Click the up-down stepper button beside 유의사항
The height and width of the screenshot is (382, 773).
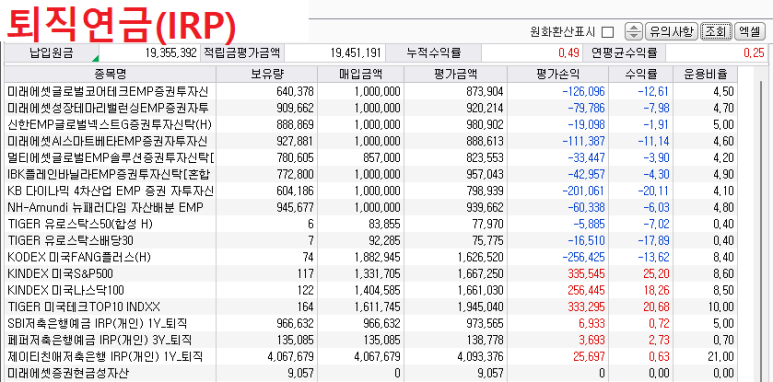click(x=633, y=32)
